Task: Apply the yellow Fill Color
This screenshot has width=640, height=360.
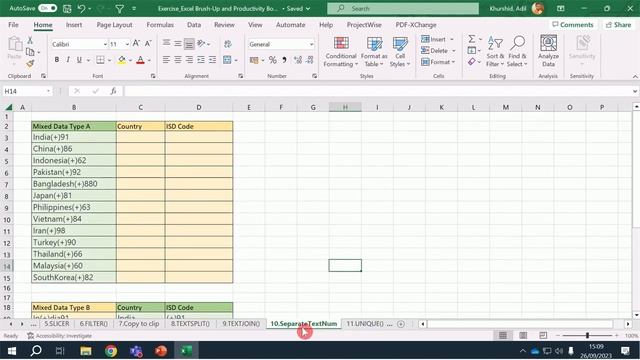Action: pyautogui.click(x=122, y=60)
